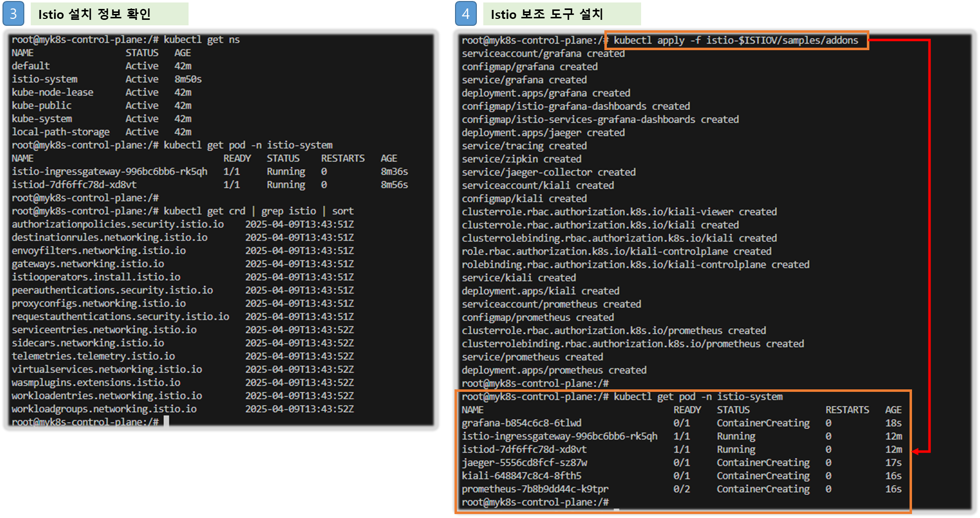Viewport: 980px width, 518px height.
Task: Click wasmplugins.extensions.istio.io CRD
Action: tap(96, 382)
